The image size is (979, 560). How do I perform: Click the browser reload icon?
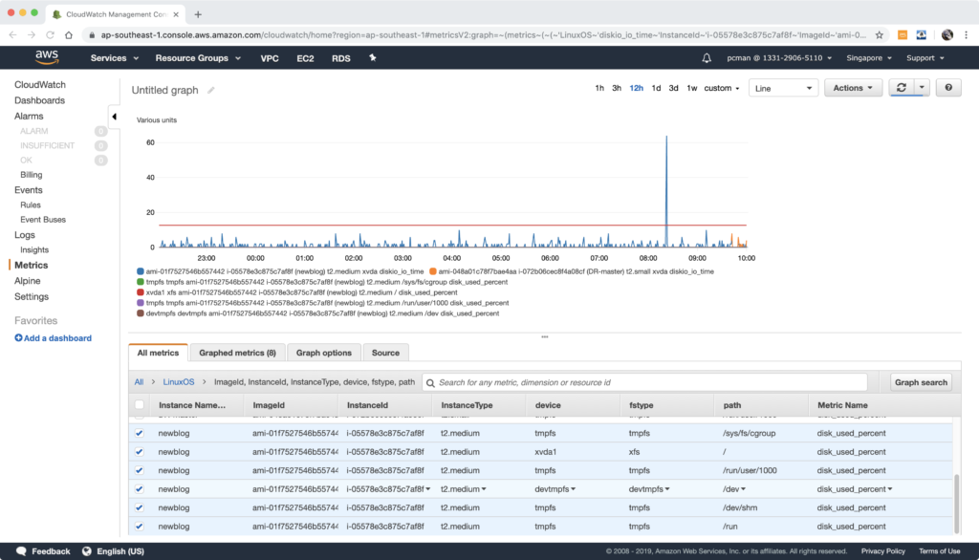coord(50,35)
